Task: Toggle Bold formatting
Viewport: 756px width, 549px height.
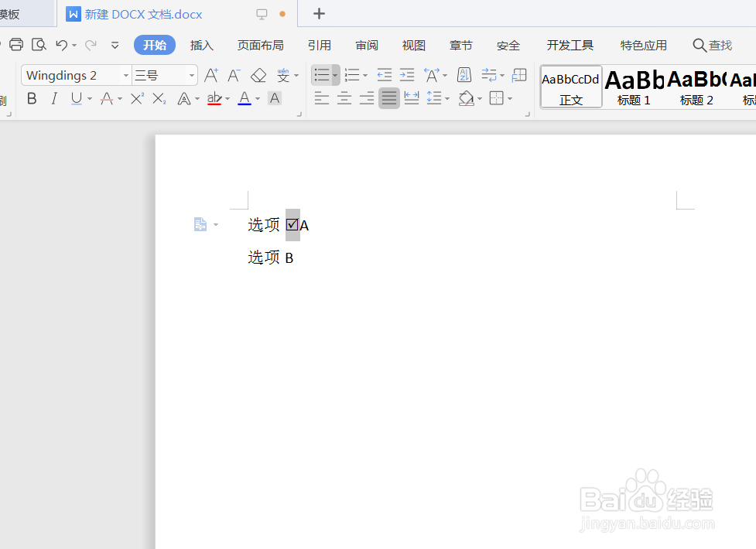Action: tap(32, 99)
